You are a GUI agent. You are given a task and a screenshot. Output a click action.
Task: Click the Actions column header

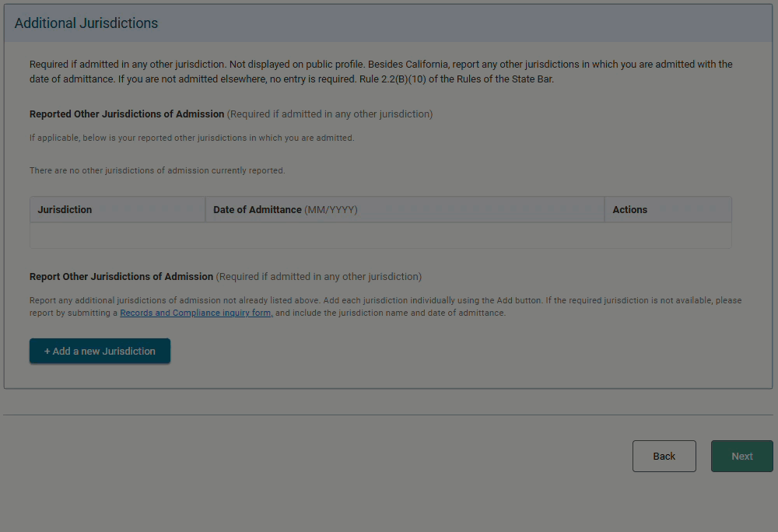pyautogui.click(x=629, y=210)
